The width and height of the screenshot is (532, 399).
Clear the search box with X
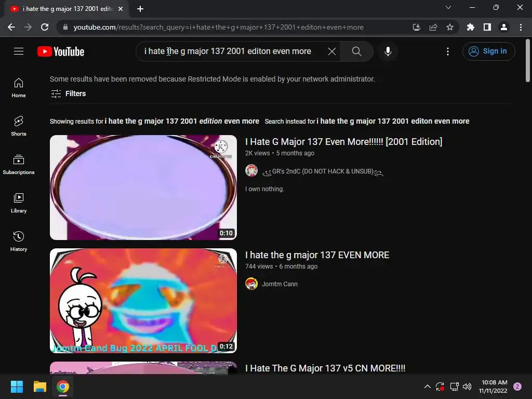pos(332,51)
